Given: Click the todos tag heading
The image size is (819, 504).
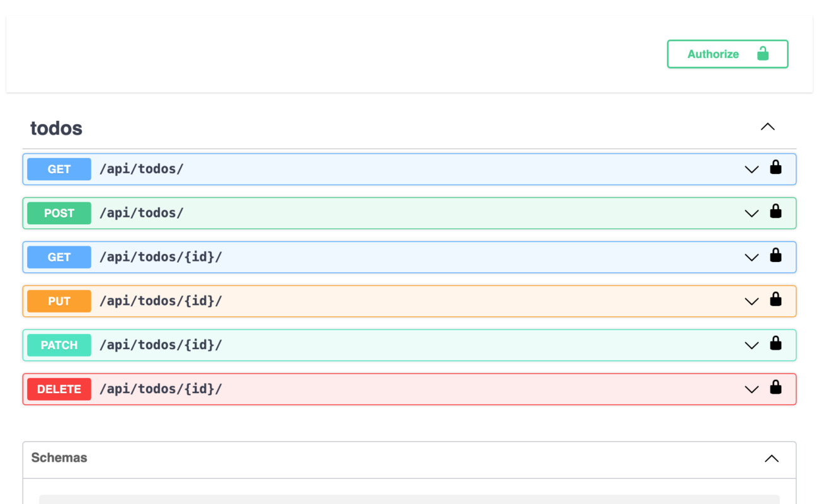Looking at the screenshot, I should click(x=57, y=129).
